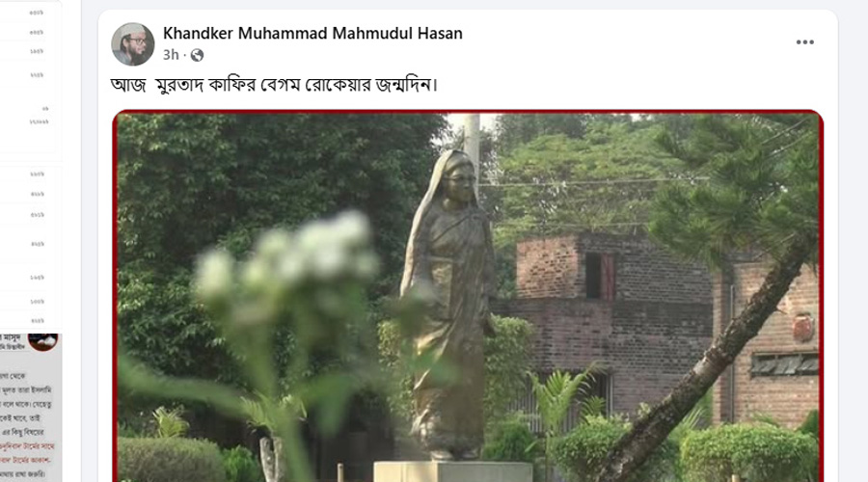Open the three-dot post options menu

[804, 42]
